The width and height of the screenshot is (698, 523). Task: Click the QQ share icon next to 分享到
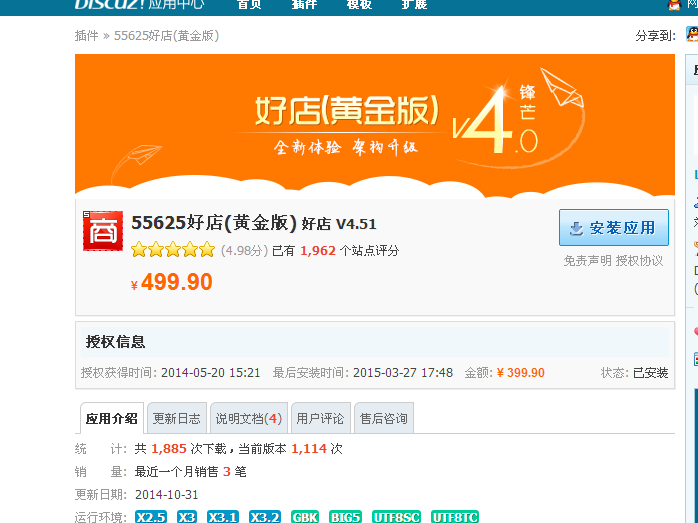(x=692, y=34)
